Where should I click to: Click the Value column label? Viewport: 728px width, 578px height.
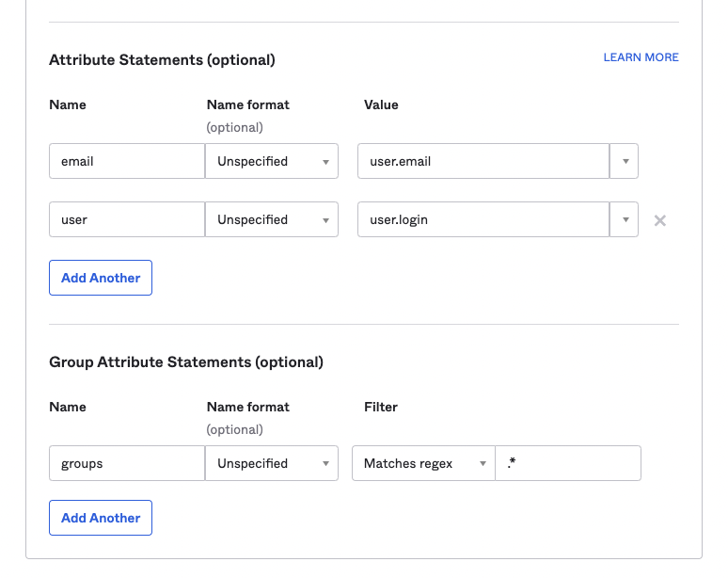tap(381, 104)
